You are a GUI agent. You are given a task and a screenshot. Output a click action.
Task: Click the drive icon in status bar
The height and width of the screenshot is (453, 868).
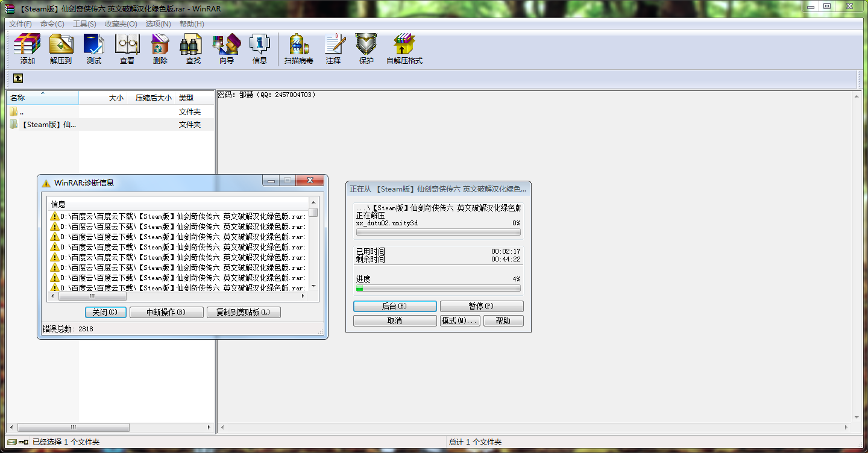pyautogui.click(x=11, y=442)
